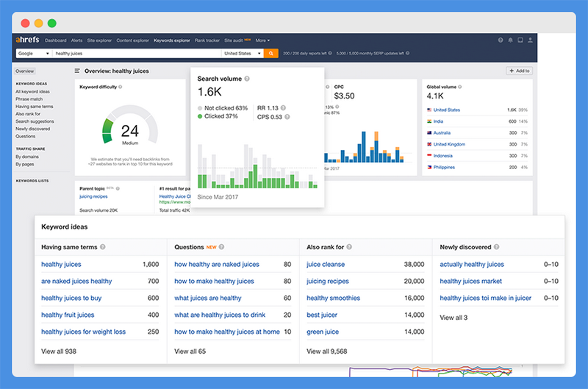Click the Australia flag icon
Image resolution: width=588 pixels, height=389 pixels.
[429, 133]
